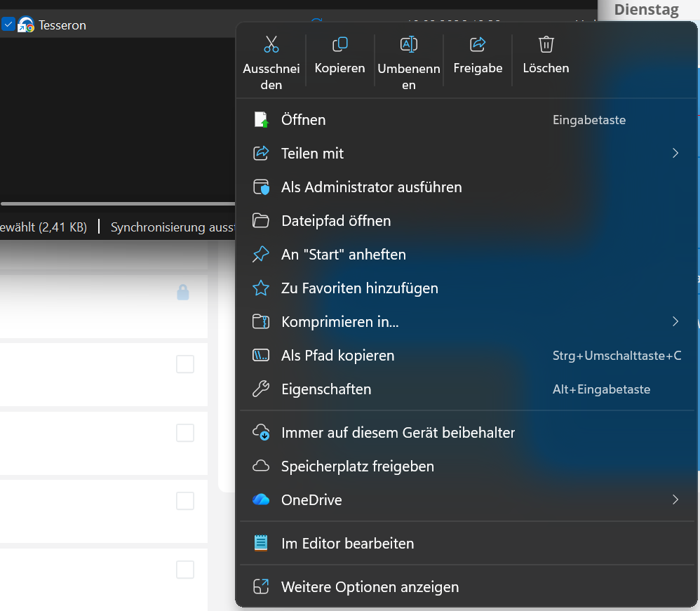Choose Als Pfad kopieren

[337, 356]
